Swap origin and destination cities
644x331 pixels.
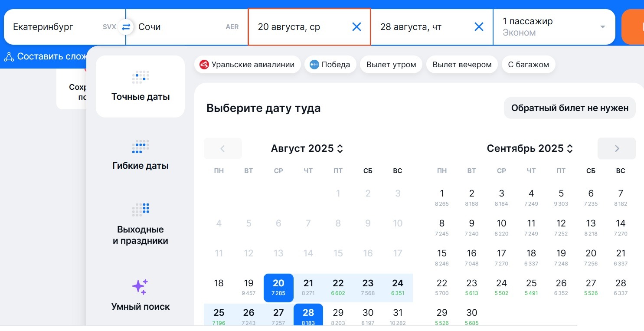click(126, 27)
